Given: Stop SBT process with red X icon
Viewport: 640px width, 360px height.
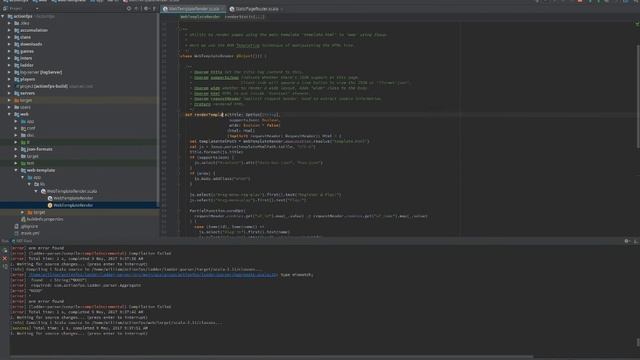Looking at the screenshot, I should pos(5,258).
